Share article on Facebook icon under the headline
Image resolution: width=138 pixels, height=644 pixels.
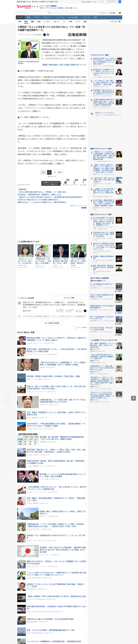(48, 35)
